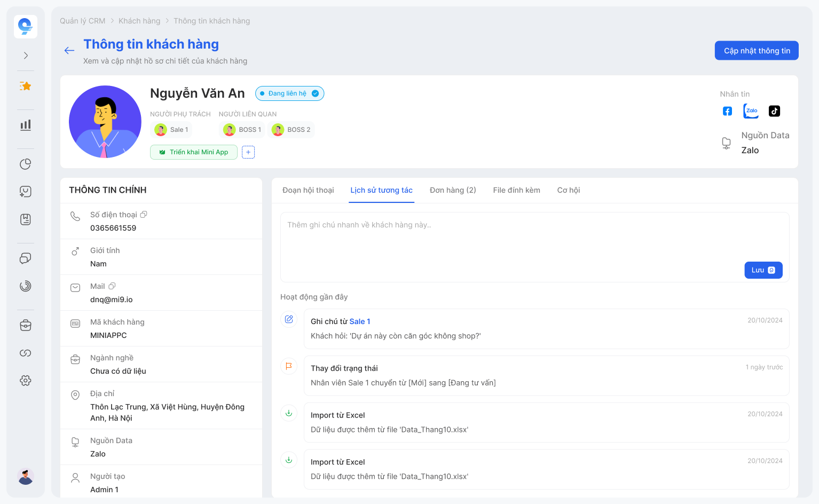
Task: Select the 'File đính kèm' tab
Action: click(x=516, y=191)
